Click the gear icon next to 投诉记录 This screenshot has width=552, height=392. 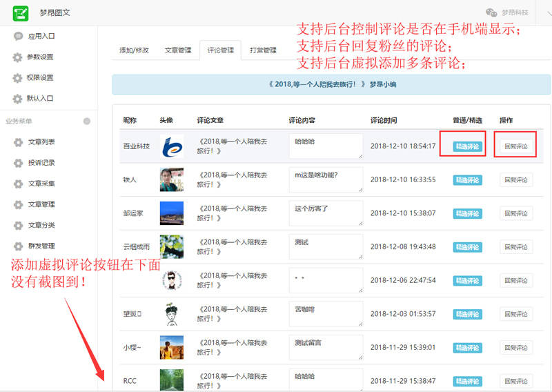pyautogui.click(x=19, y=163)
